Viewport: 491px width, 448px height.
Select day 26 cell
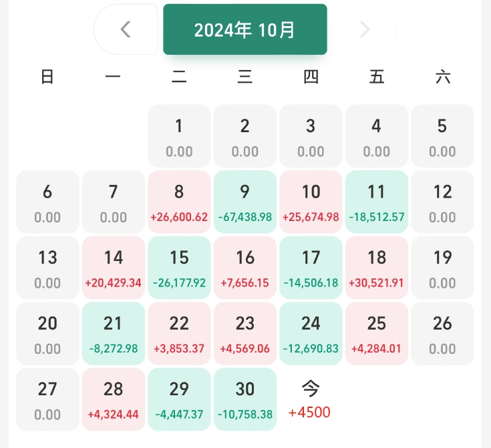pyautogui.click(x=442, y=333)
